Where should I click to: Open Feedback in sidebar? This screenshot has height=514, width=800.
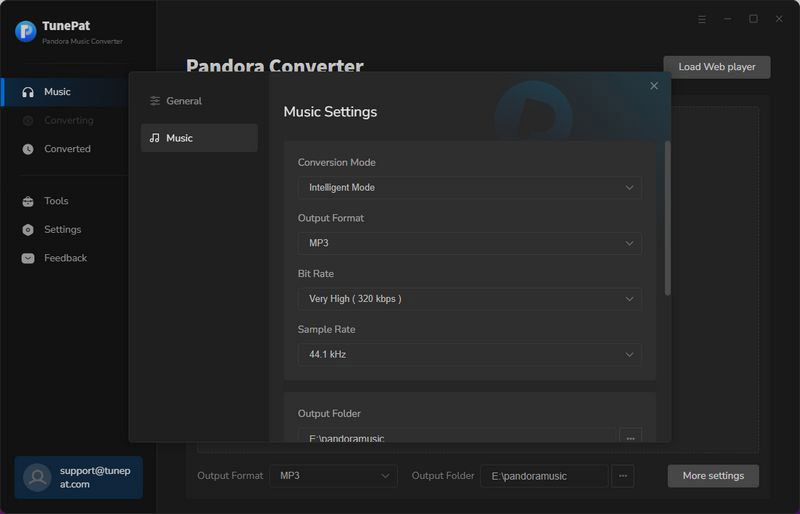click(65, 258)
